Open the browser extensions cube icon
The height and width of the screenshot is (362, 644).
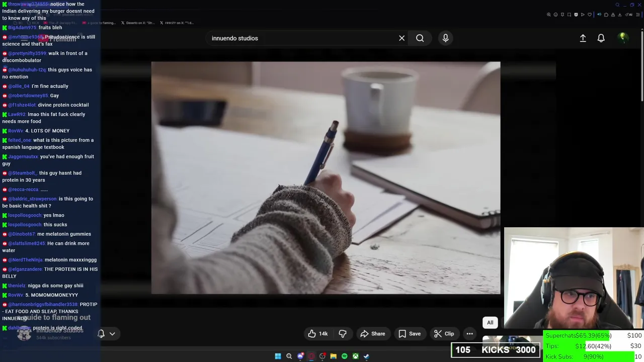tap(606, 15)
